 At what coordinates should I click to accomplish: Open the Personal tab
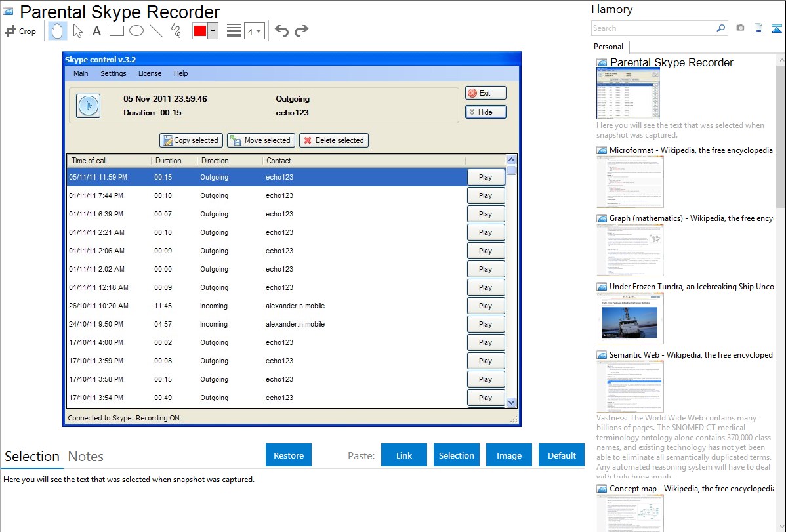(608, 47)
